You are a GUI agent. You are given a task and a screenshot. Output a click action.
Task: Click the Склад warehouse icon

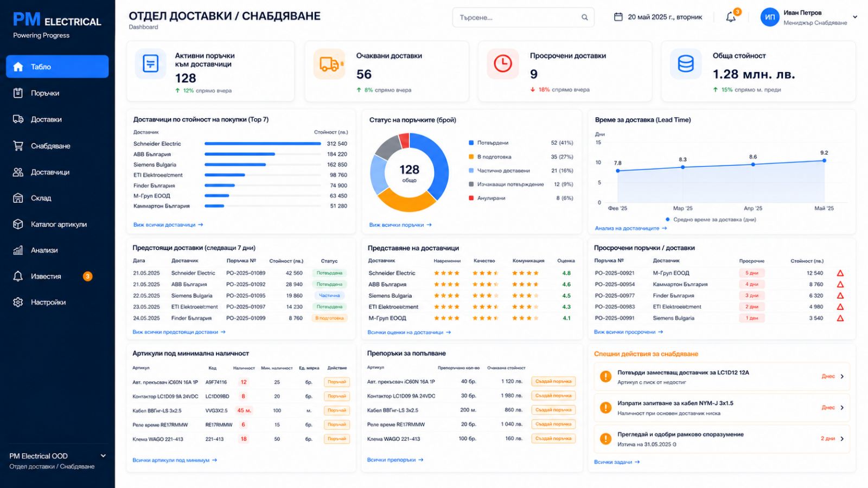18,198
